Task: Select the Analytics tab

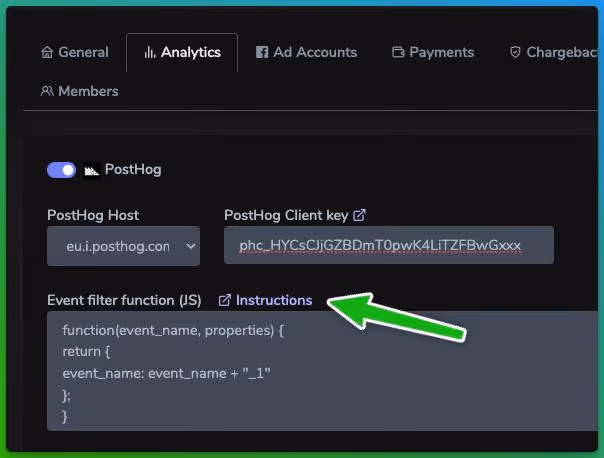Action: (x=182, y=52)
